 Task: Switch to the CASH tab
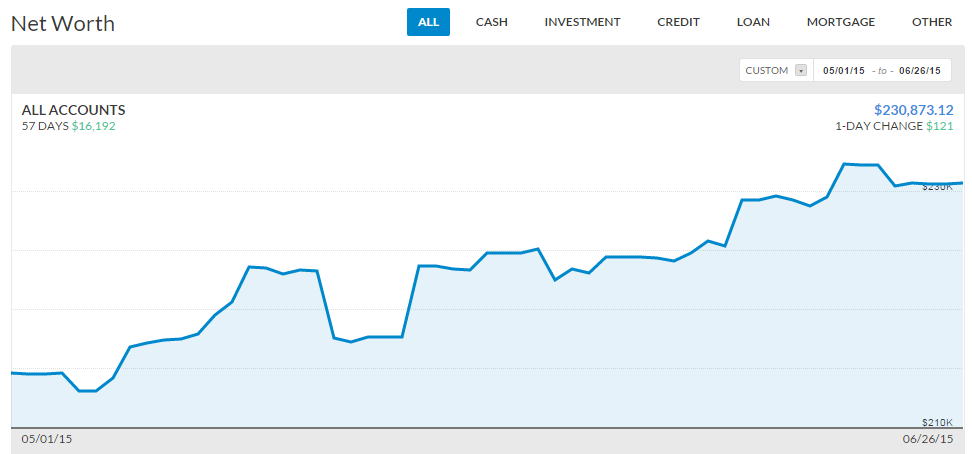click(x=492, y=22)
